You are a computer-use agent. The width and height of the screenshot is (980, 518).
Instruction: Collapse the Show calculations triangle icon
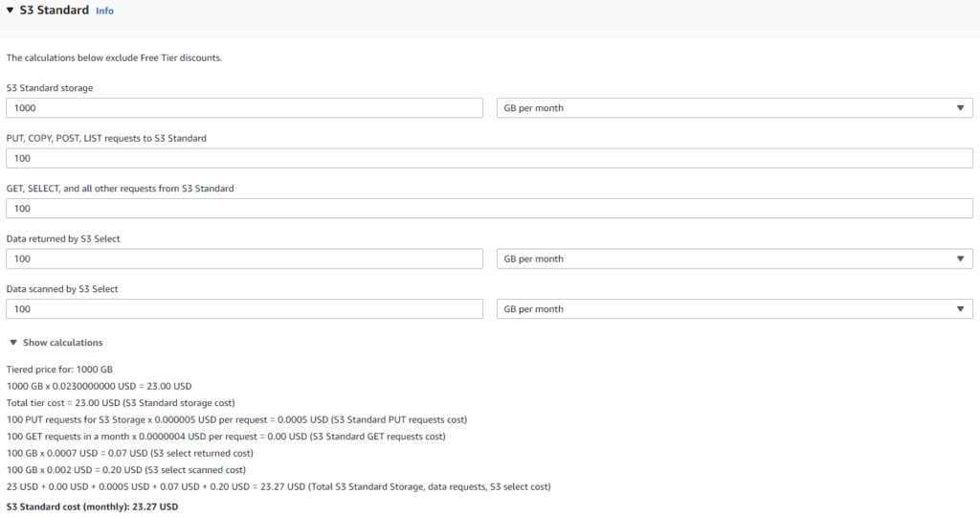click(13, 343)
